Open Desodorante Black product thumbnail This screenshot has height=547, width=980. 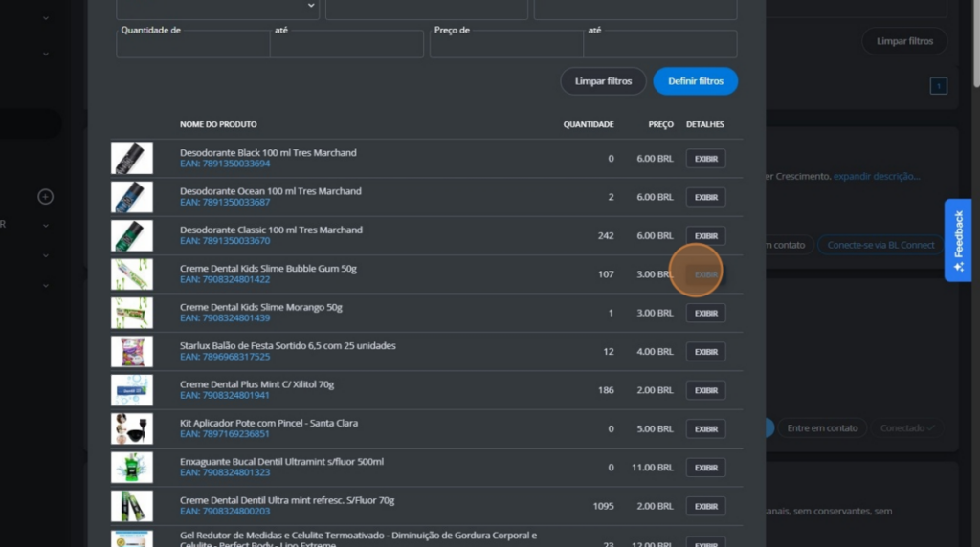point(132,159)
